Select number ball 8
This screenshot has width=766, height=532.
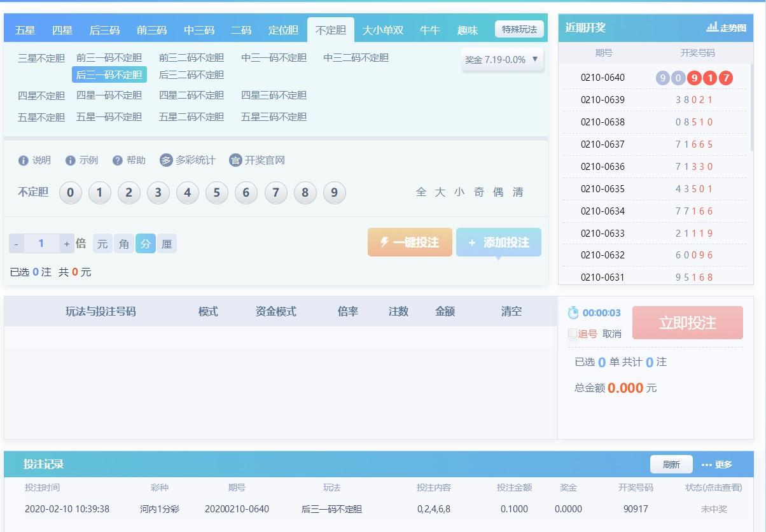click(x=305, y=192)
